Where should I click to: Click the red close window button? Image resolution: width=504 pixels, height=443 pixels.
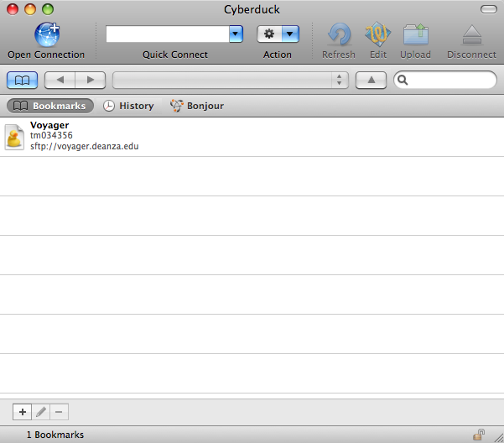[x=13, y=9]
